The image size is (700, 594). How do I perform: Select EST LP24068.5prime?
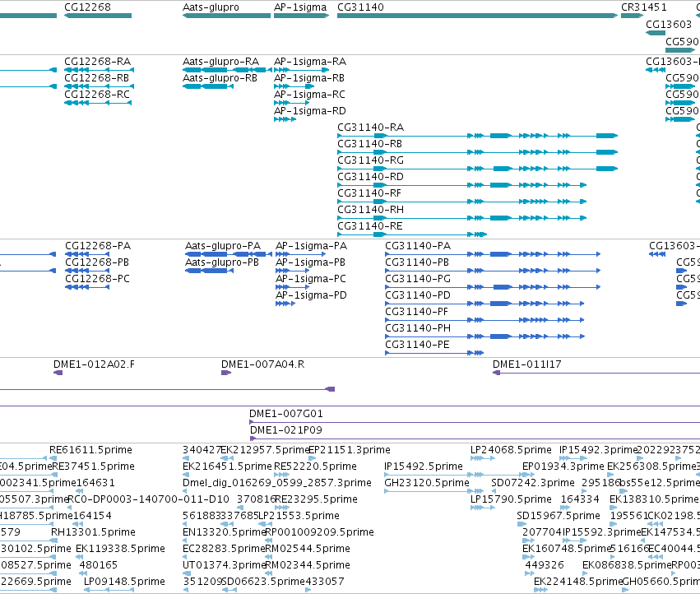(511, 450)
